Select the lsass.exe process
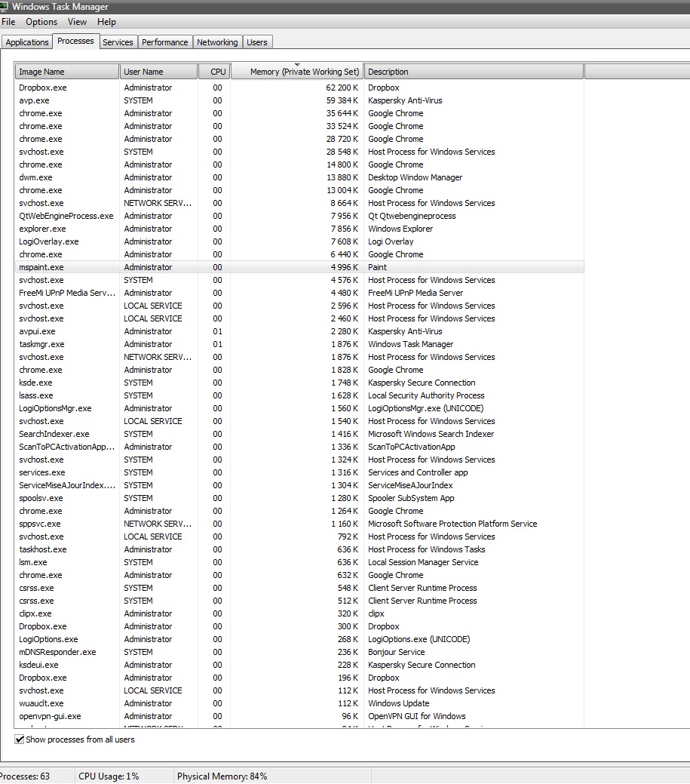Screen dimensions: 690x784 [299, 395]
